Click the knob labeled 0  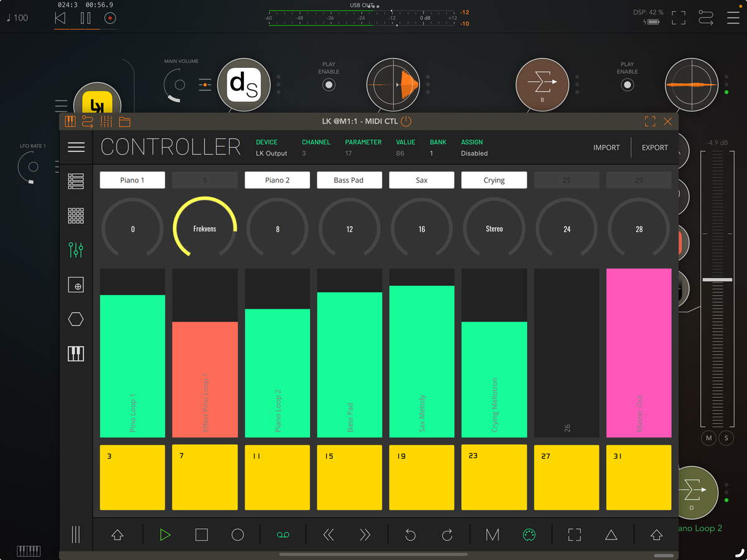[x=133, y=228]
